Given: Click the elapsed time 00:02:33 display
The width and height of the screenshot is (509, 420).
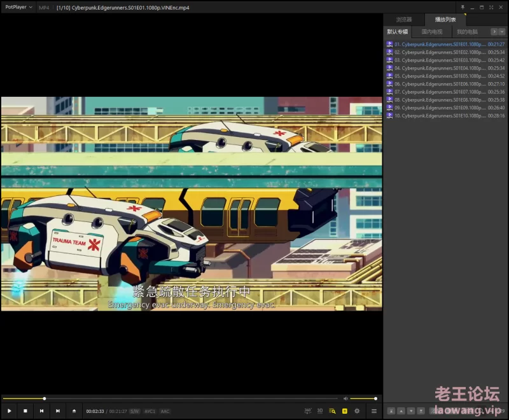Looking at the screenshot, I should click(x=95, y=411).
